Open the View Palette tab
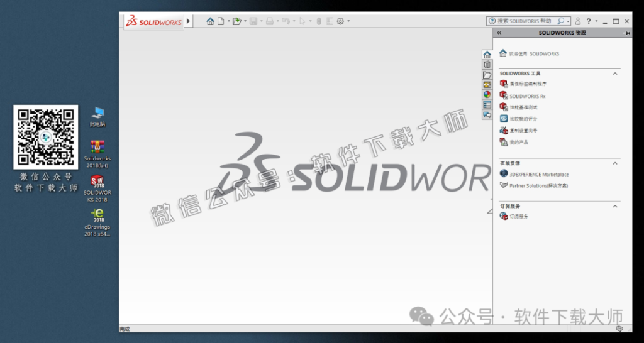The image size is (644, 343). [x=487, y=85]
